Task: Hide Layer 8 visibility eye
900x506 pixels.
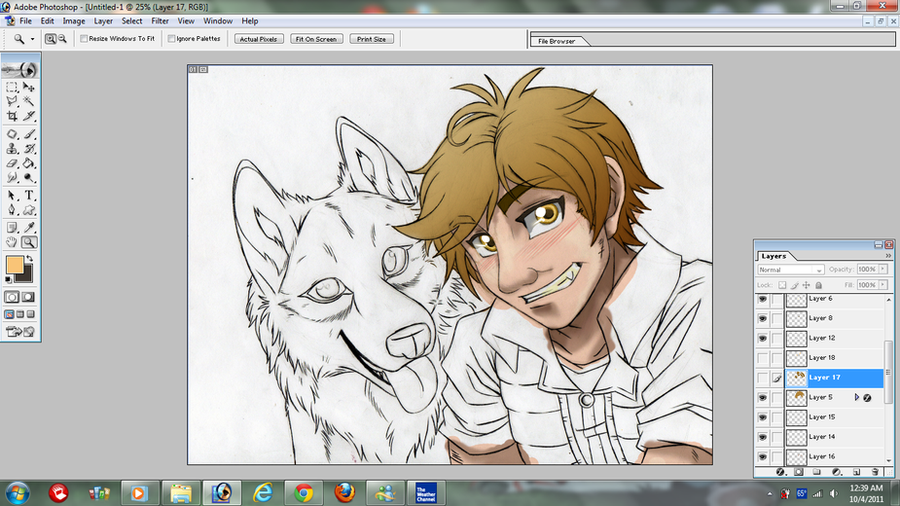Action: (762, 318)
